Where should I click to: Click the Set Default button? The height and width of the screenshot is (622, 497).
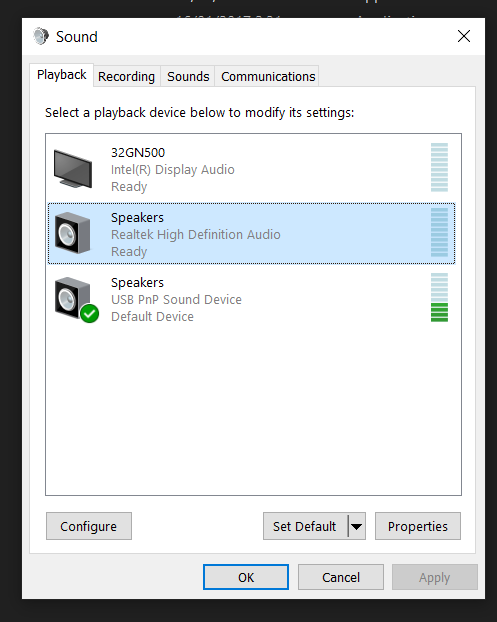pos(305,526)
